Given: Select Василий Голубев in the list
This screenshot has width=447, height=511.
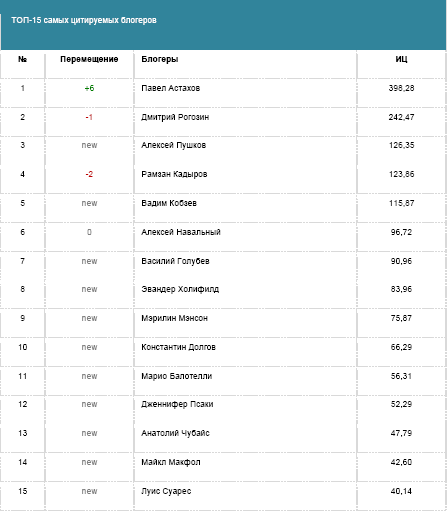Looking at the screenshot, I should pos(175,261).
